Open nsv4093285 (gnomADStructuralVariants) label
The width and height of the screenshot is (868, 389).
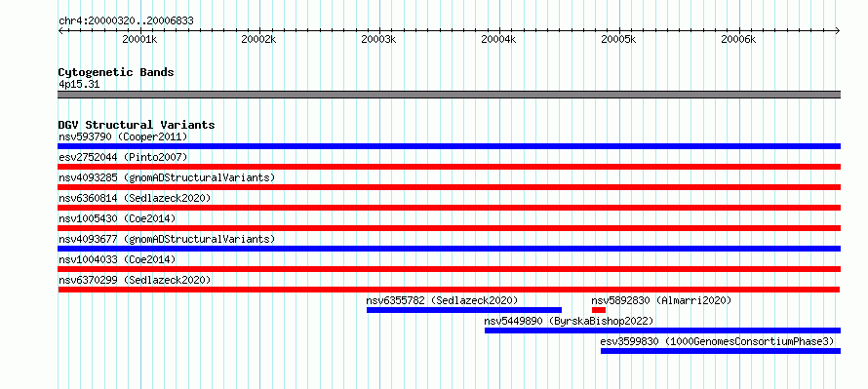[167, 177]
